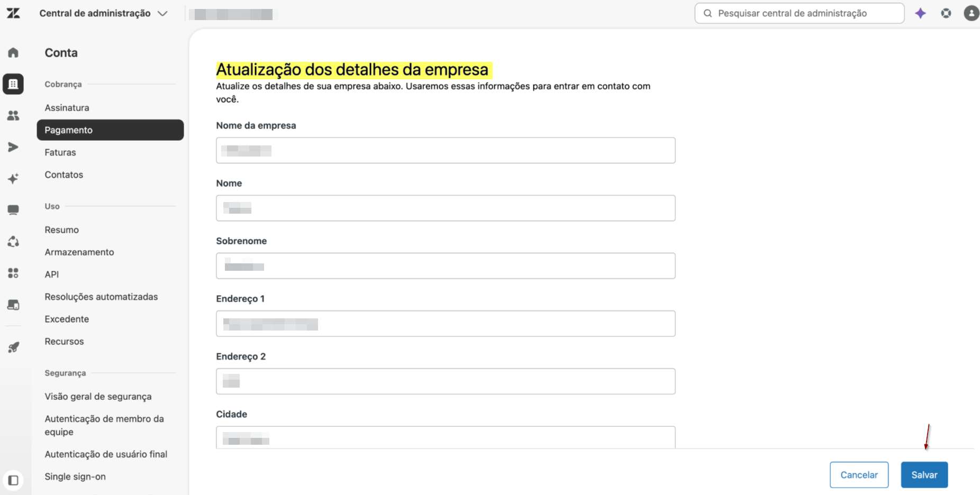Open the Channels arrow icon
The image size is (980, 495).
13,147
